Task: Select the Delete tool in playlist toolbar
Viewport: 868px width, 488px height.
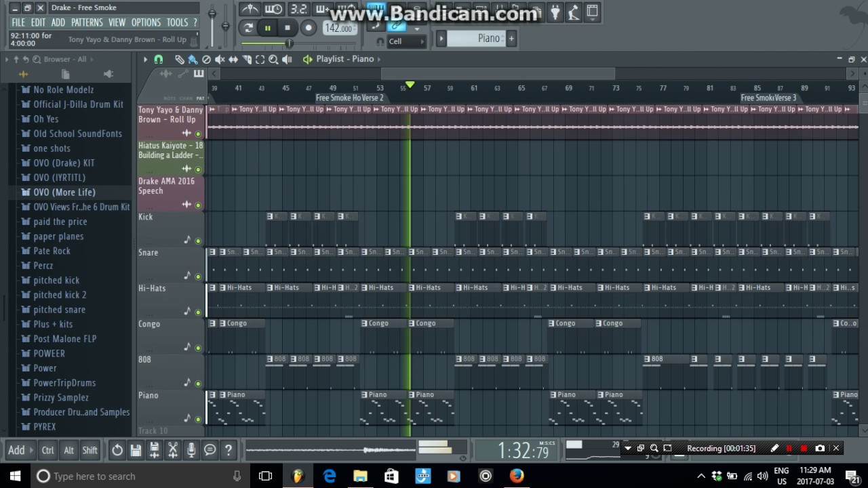Action: click(x=206, y=60)
